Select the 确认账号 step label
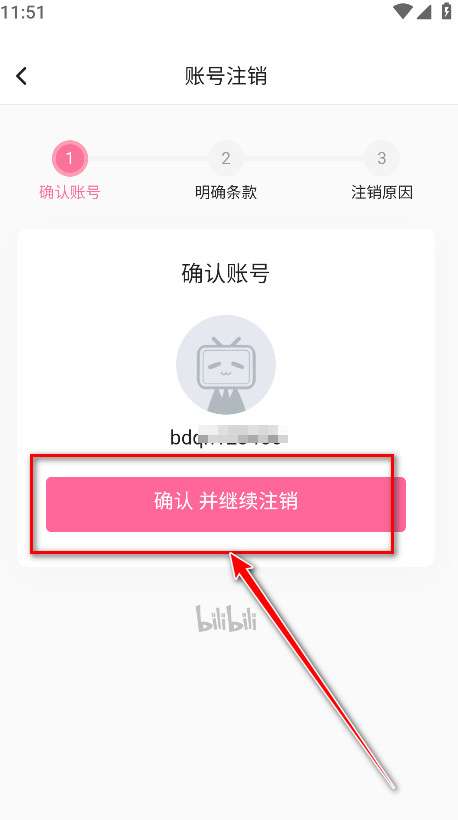This screenshot has width=458, height=820. click(x=70, y=192)
